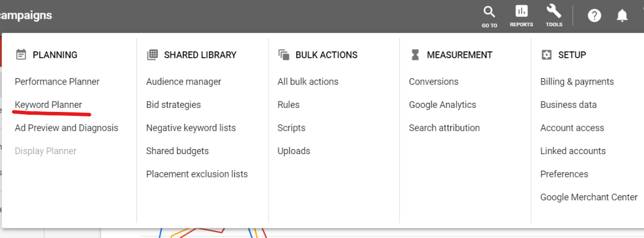
Task: Click the Setup gear icon
Action: point(547,55)
